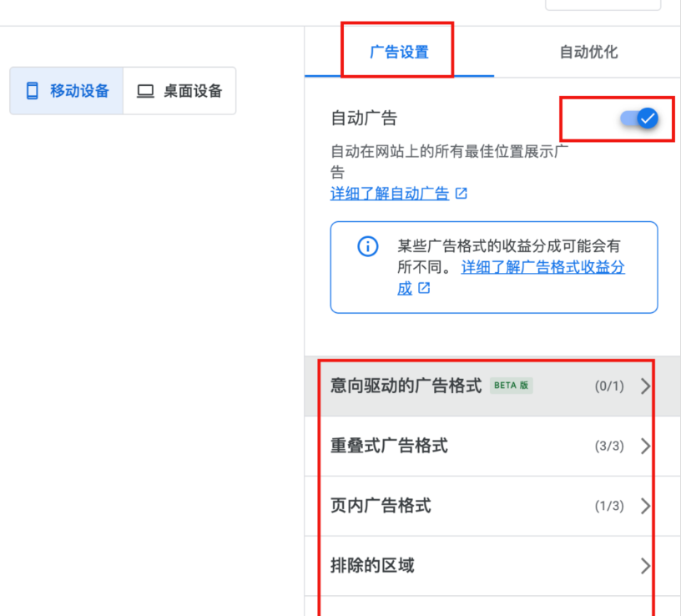Click the info icon in the notice box
The height and width of the screenshot is (616, 681).
367,246
